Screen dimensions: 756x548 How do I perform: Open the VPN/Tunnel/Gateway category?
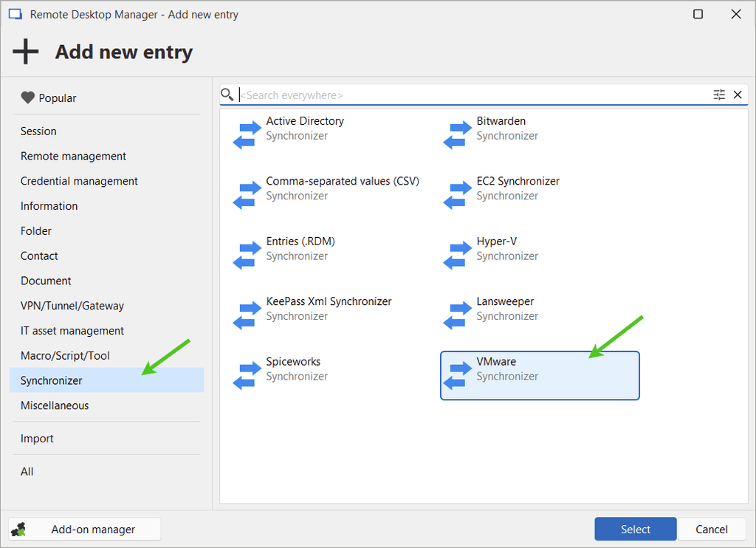tap(72, 306)
